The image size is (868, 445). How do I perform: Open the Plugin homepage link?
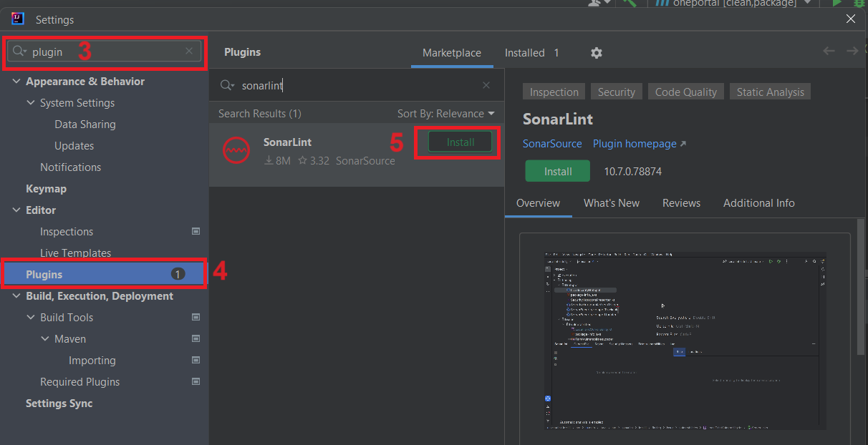click(640, 144)
